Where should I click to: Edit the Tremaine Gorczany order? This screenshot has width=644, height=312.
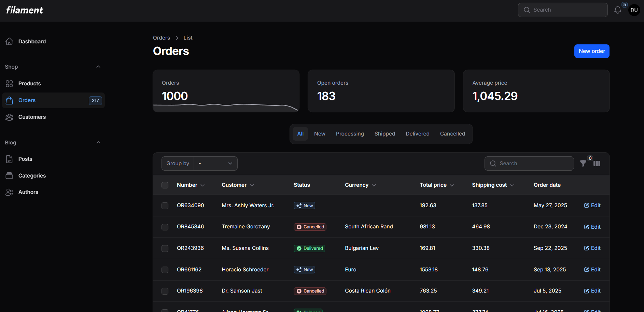click(592, 227)
